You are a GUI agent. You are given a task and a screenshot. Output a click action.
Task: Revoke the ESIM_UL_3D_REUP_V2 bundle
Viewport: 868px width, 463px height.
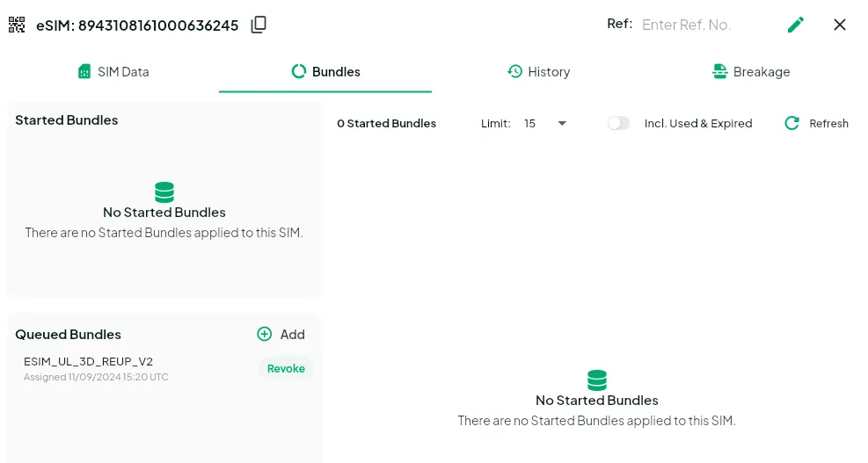point(286,369)
